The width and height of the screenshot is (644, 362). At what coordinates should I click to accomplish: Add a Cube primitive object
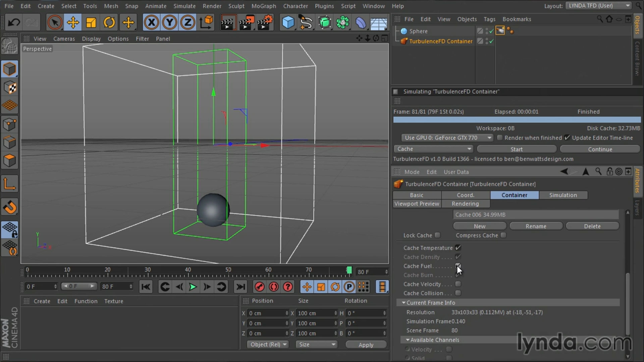(288, 22)
